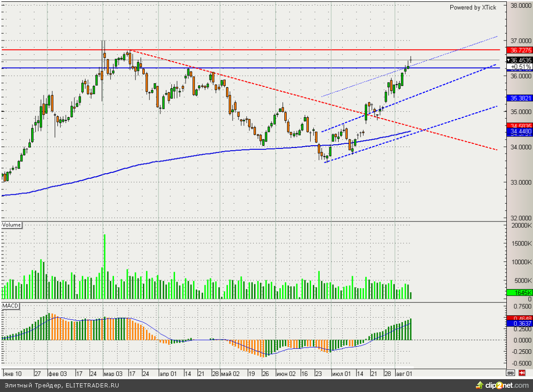
Task: Click the green 1645K volume value tag
Action: [520, 292]
